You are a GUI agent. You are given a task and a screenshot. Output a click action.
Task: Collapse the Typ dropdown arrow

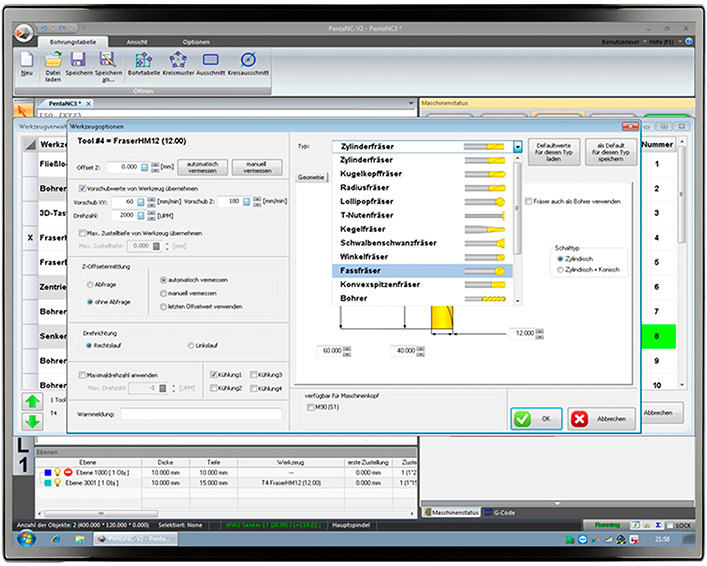tap(518, 147)
